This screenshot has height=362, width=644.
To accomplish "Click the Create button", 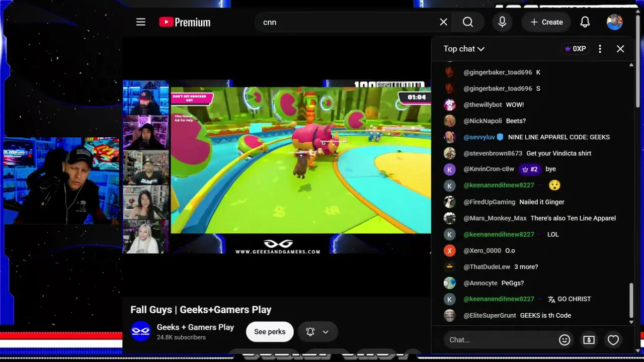I will tap(546, 22).
